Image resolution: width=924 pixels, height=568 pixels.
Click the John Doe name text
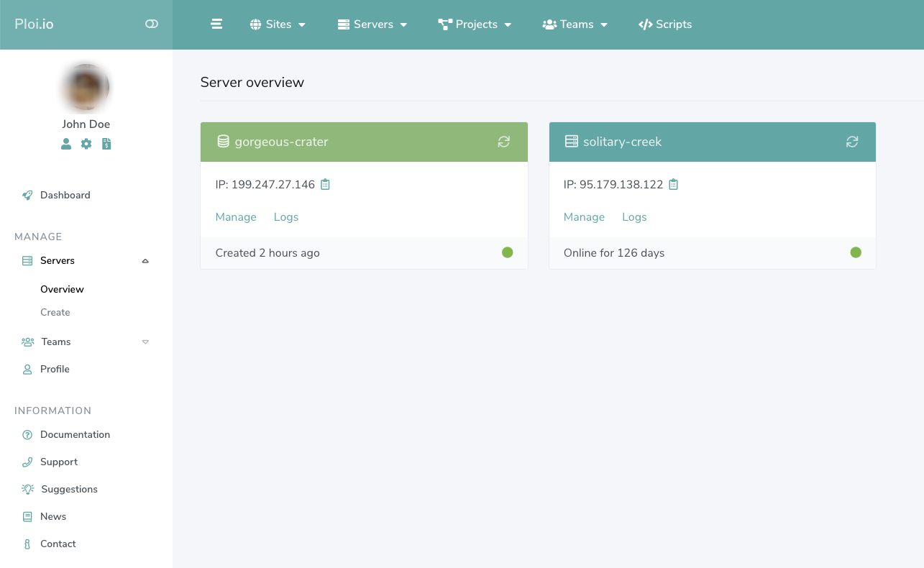86,124
